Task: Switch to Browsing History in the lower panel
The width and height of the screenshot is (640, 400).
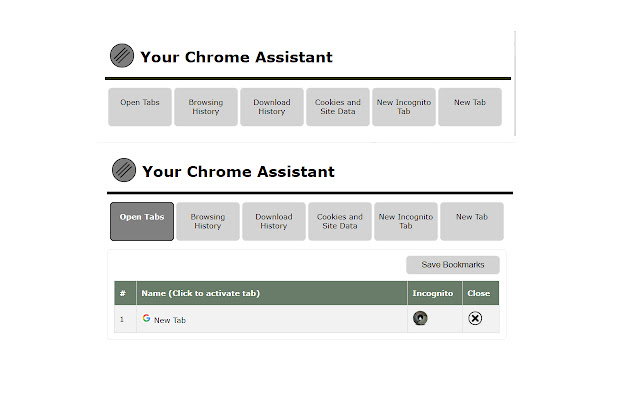Action: (x=208, y=222)
